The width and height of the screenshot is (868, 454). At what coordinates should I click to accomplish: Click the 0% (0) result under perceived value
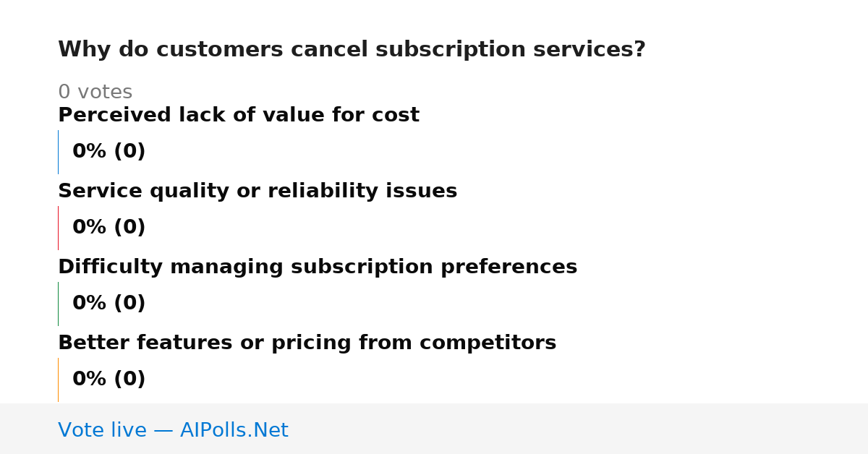(x=109, y=152)
